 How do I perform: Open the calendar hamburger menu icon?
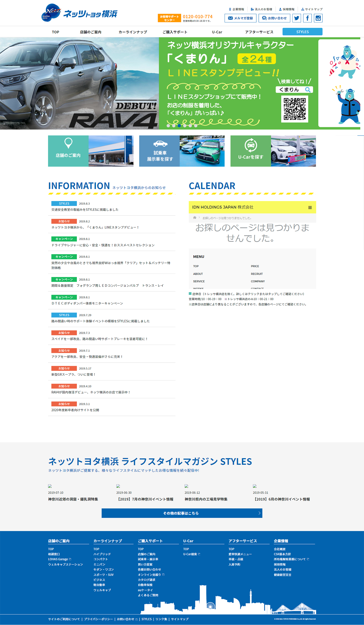point(310,208)
